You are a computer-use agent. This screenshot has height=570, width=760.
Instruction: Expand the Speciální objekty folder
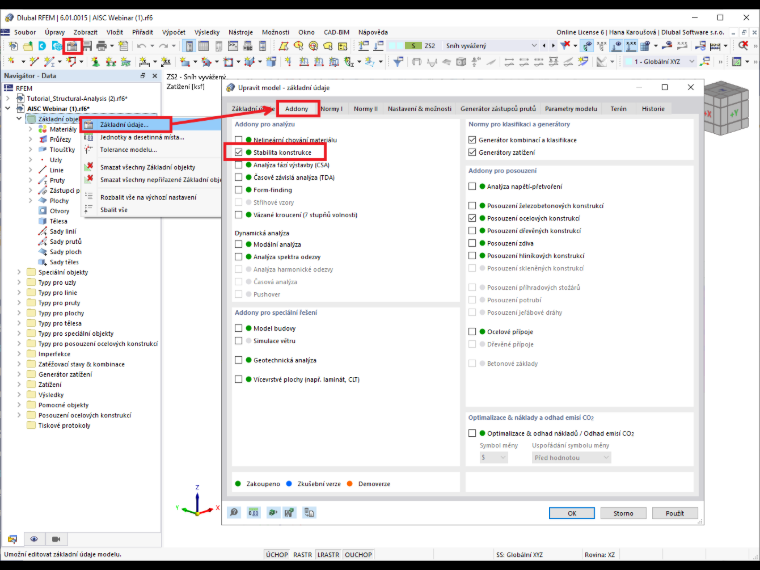pyautogui.click(x=19, y=272)
